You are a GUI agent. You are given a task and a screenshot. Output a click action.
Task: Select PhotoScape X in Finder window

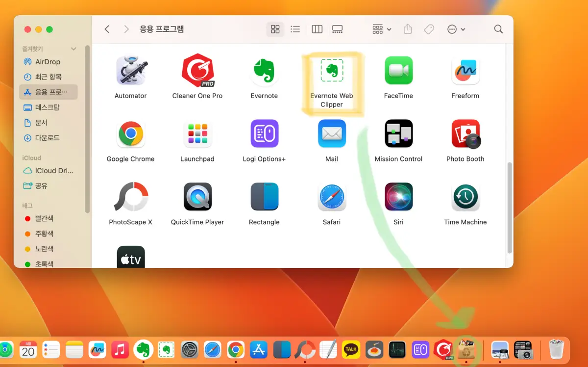point(131,196)
